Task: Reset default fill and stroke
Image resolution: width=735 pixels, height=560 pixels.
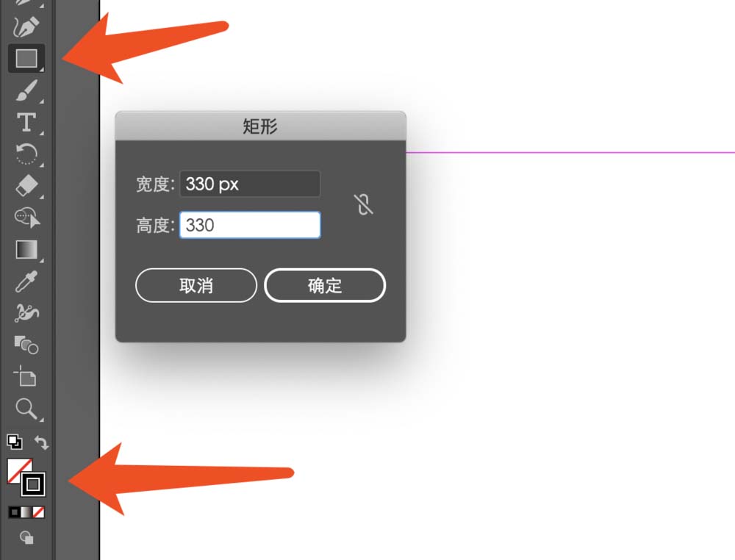Action: pyautogui.click(x=14, y=442)
